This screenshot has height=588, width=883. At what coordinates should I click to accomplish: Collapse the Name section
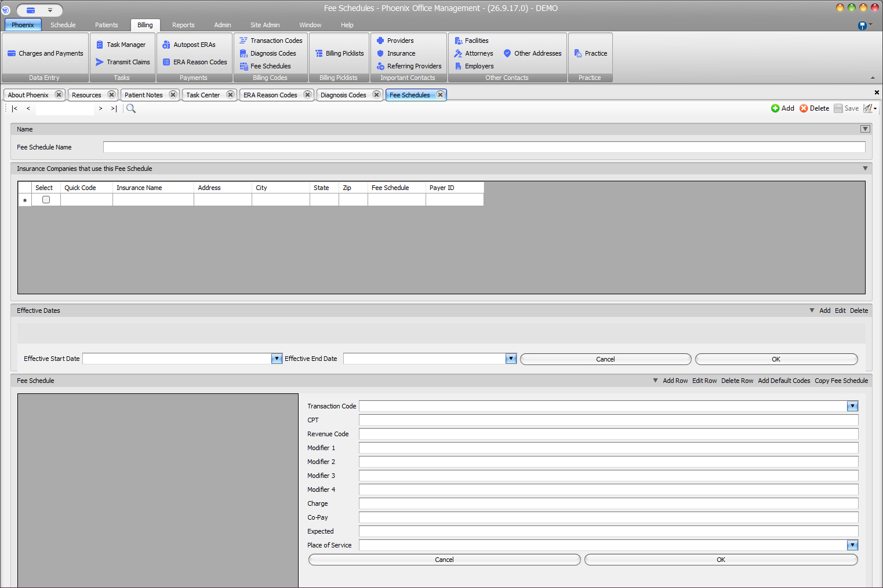click(865, 129)
